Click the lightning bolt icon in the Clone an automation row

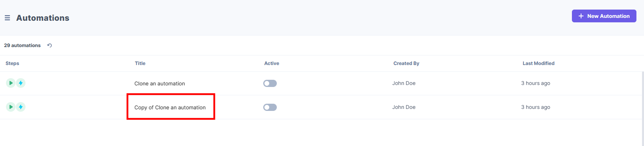click(21, 83)
